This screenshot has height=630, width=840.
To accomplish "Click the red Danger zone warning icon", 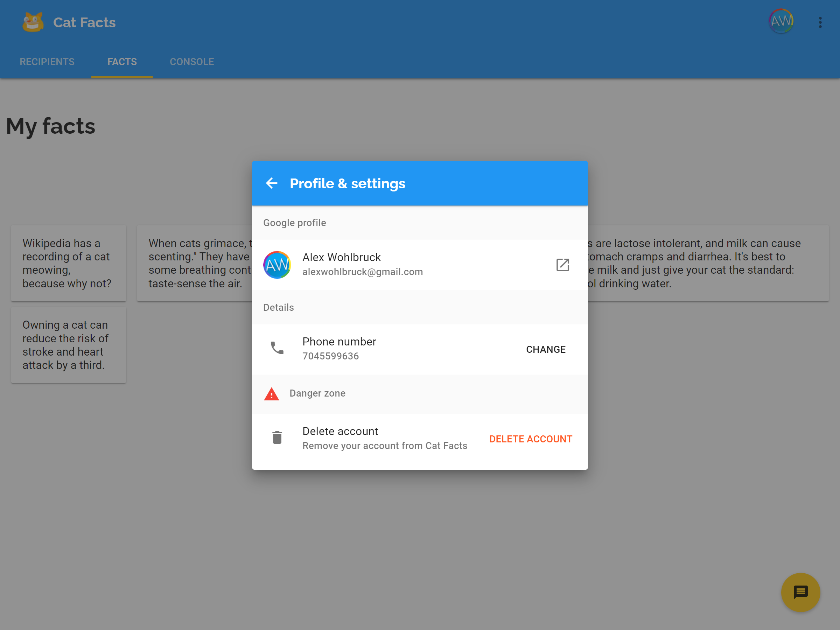I will (272, 394).
